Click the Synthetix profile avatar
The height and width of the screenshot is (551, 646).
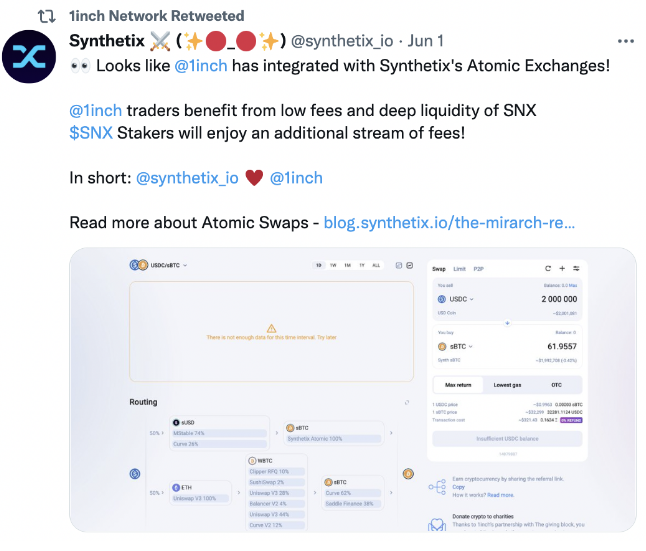click(x=29, y=56)
